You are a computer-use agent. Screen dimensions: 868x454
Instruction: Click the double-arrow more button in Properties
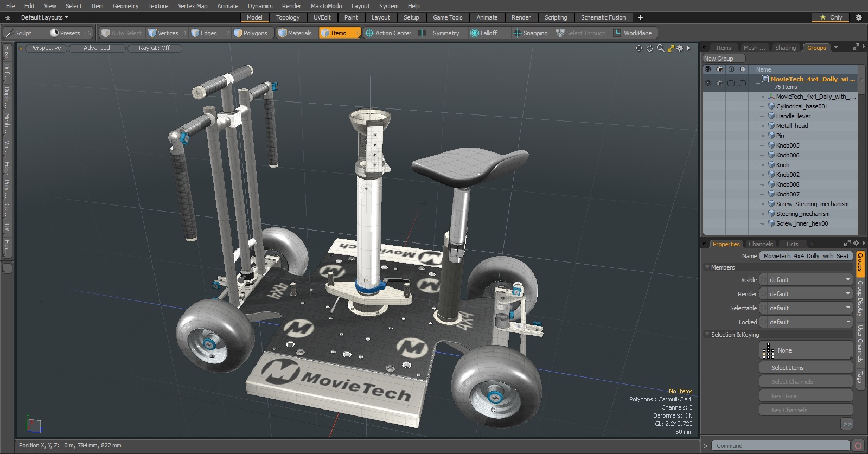pyautogui.click(x=847, y=424)
